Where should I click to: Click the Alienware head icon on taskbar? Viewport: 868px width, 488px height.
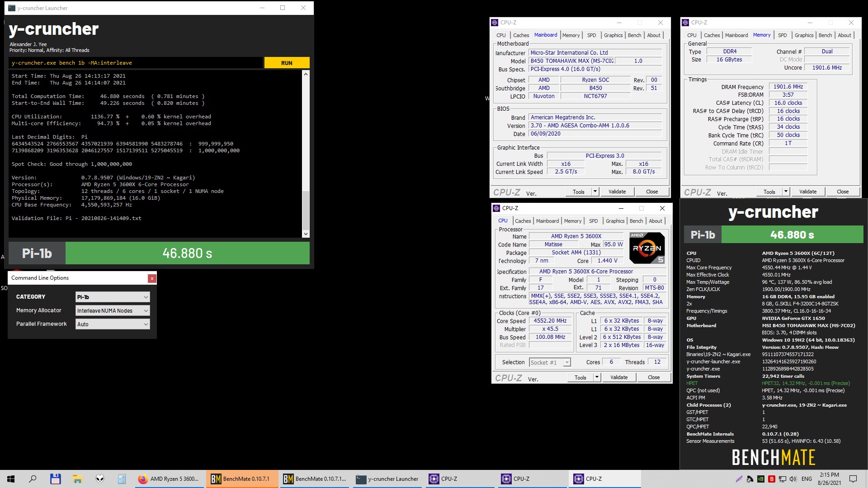coord(99,479)
